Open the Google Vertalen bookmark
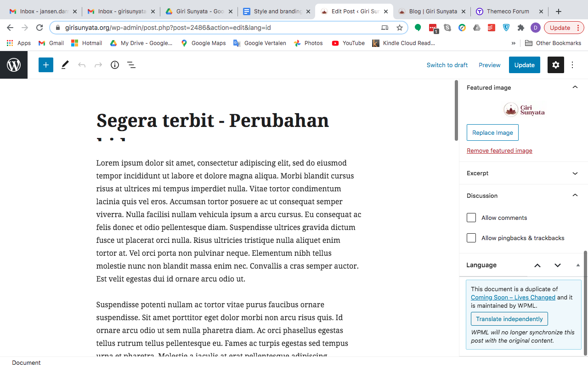The width and height of the screenshot is (588, 368). point(260,43)
